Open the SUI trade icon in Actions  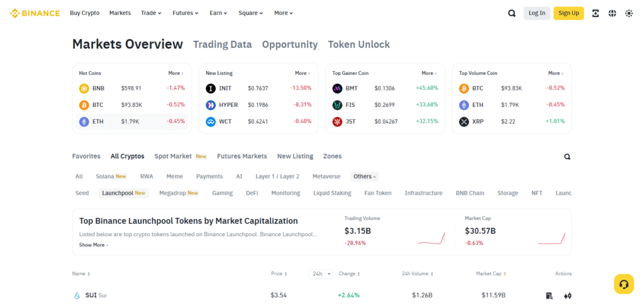click(x=568, y=295)
